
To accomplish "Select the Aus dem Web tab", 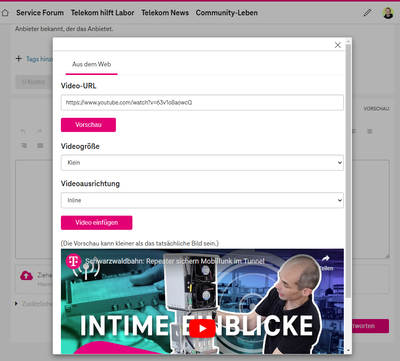I will [x=92, y=64].
